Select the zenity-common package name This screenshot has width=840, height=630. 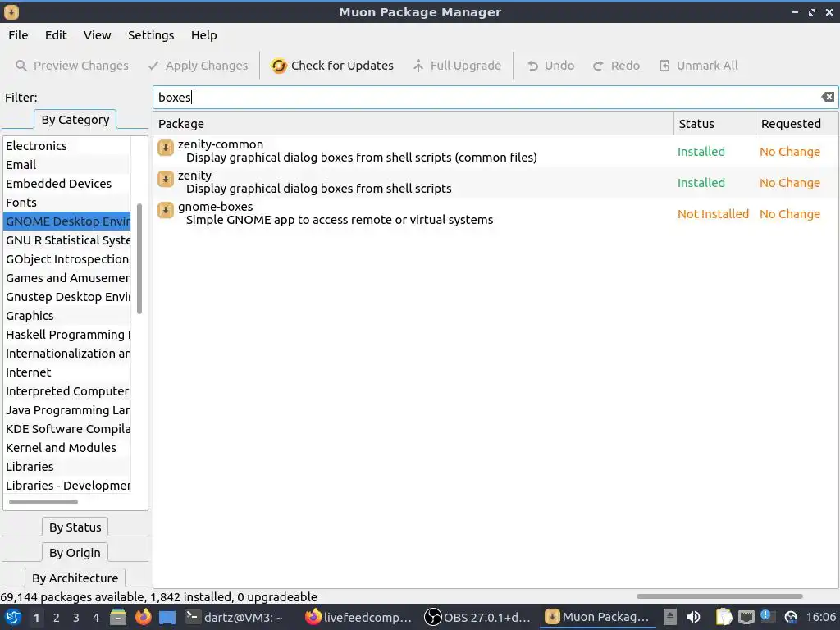click(220, 144)
